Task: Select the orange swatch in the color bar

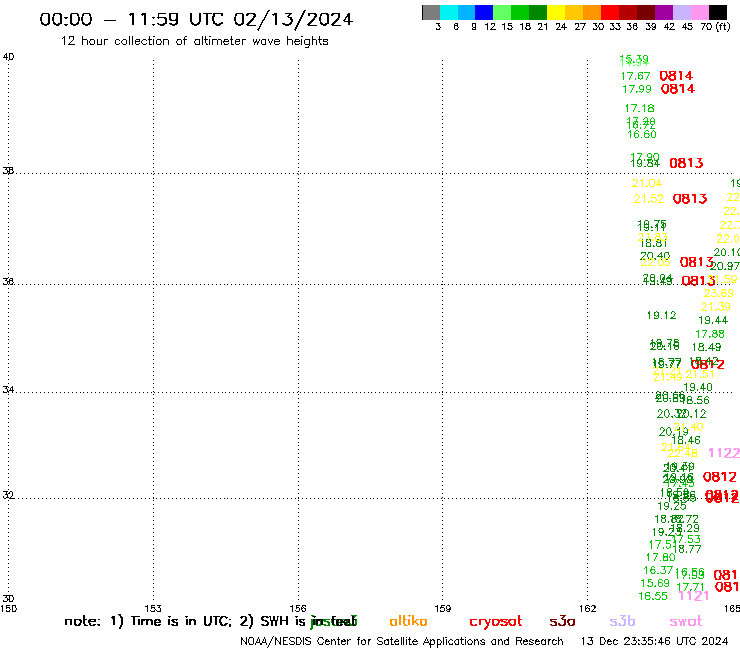Action: click(x=592, y=12)
